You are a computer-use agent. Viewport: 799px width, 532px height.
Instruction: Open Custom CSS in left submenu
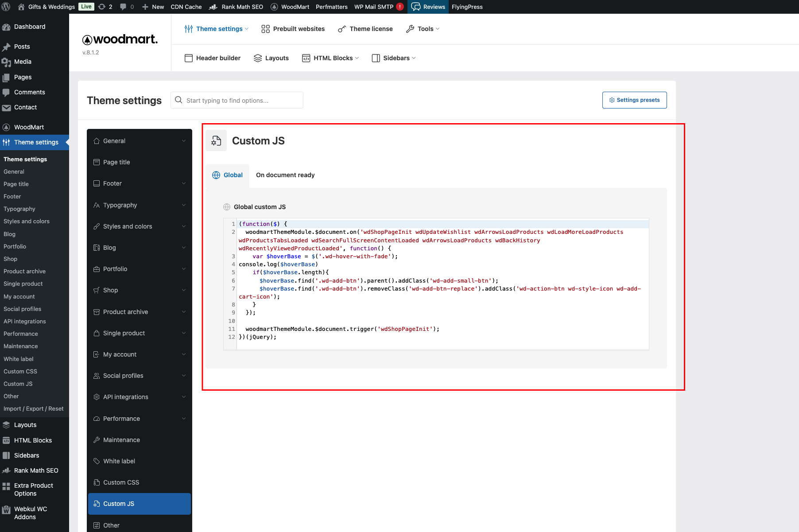(20, 372)
